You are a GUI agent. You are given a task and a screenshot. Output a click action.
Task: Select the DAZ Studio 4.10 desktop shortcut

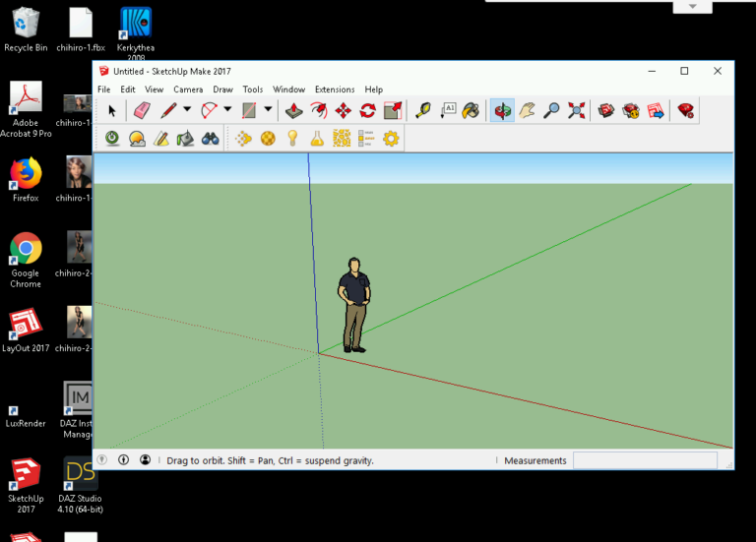(80, 486)
